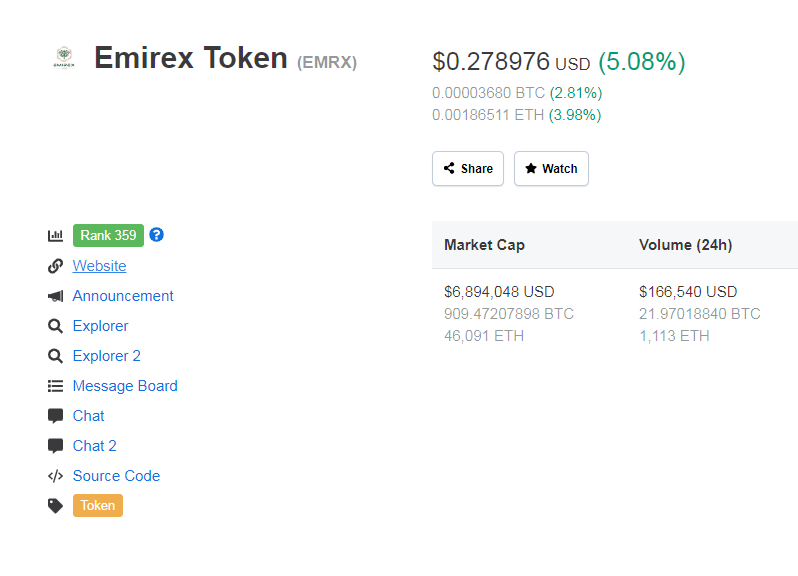Open the first Chat link
798x576 pixels.
[89, 416]
